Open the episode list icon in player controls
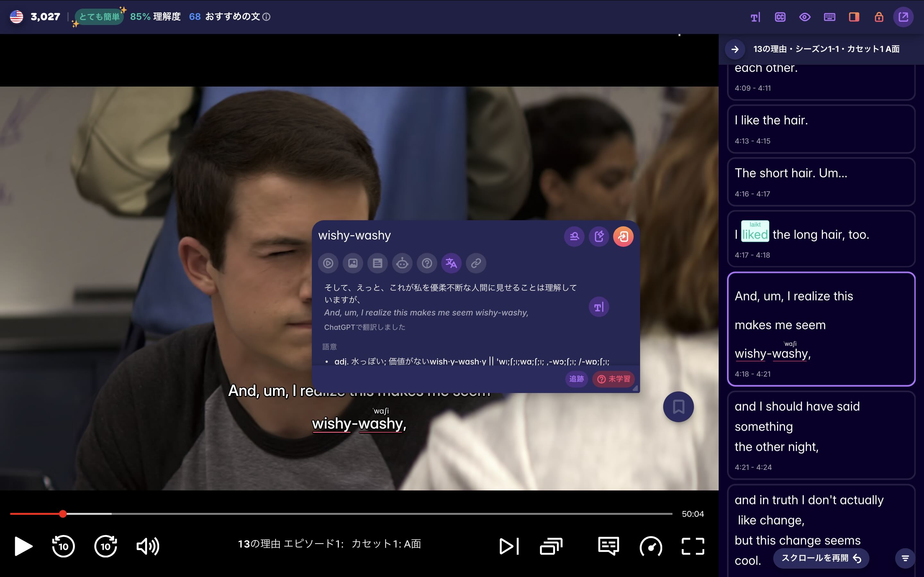 tap(551, 546)
